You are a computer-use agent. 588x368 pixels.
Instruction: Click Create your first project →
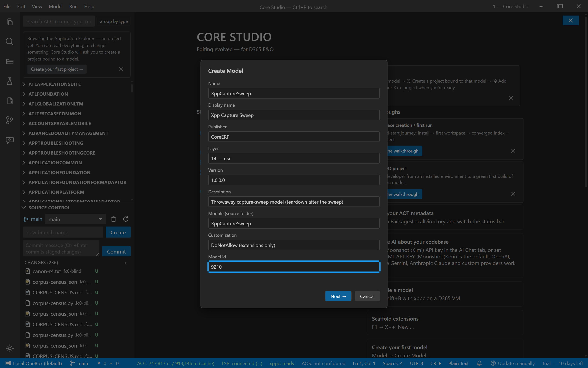57,69
